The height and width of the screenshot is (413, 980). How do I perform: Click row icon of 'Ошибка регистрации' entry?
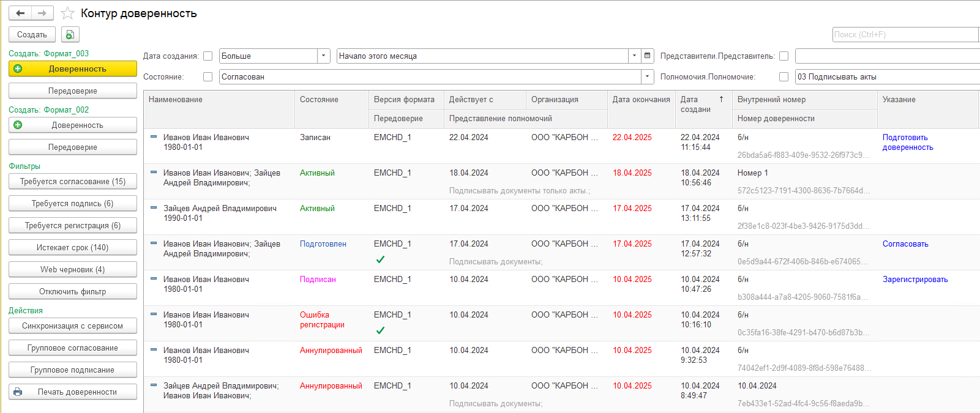coord(154,314)
